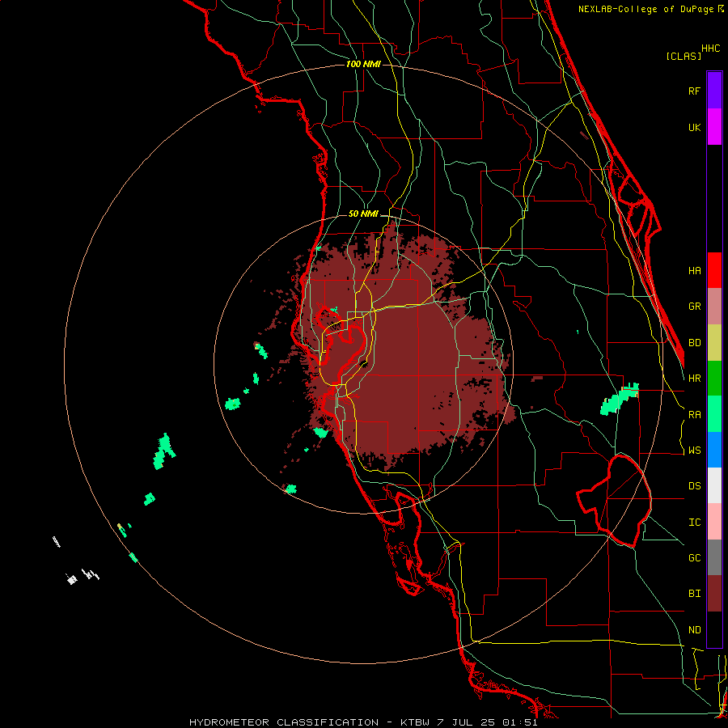Click the gray GC legend swatch

pyautogui.click(x=714, y=557)
